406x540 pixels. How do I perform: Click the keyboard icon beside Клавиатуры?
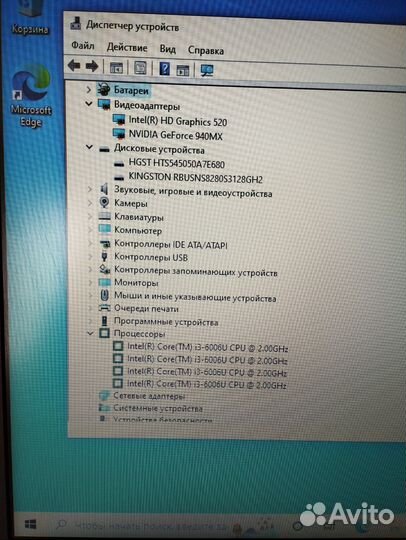104,216
